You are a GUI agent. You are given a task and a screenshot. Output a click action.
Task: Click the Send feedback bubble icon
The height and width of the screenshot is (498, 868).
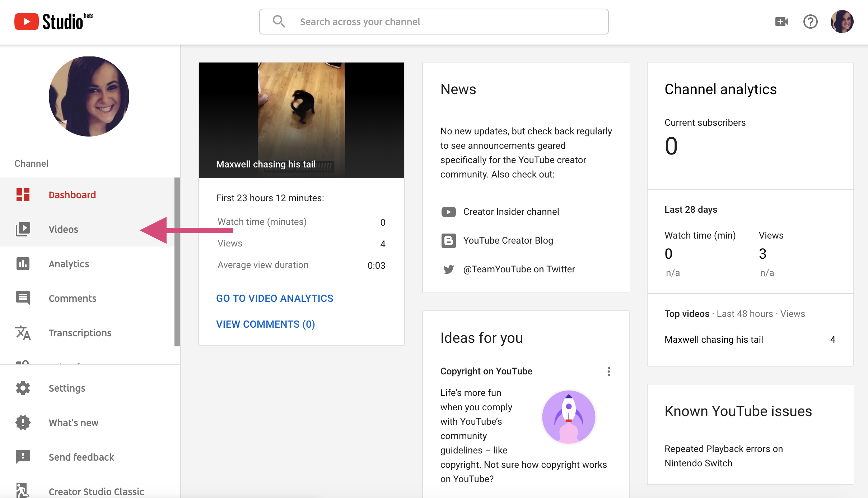pyautogui.click(x=23, y=457)
